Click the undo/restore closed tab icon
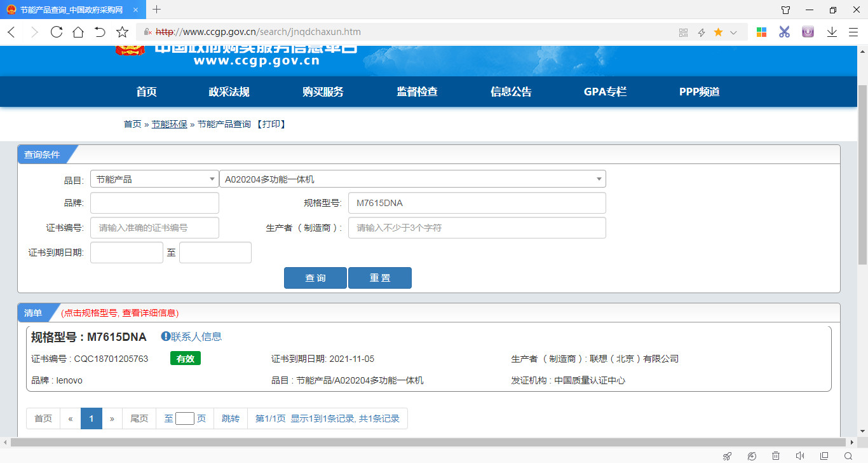 [x=100, y=32]
